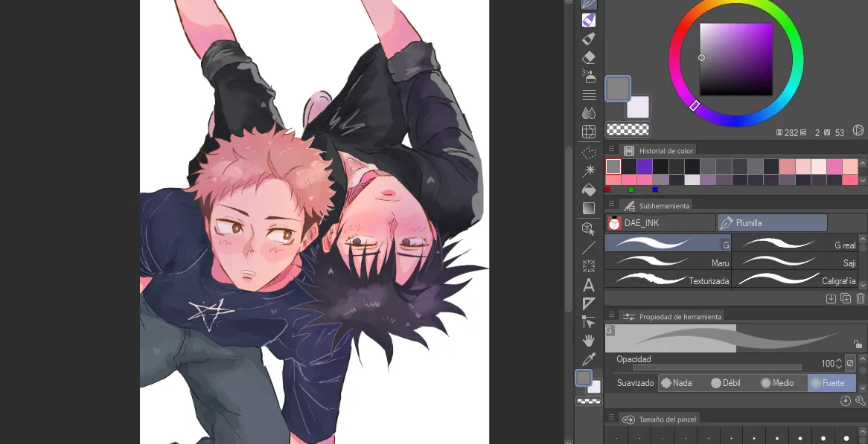The height and width of the screenshot is (444, 868).
Task: Select the Decoration lines tool
Action: tap(588, 94)
